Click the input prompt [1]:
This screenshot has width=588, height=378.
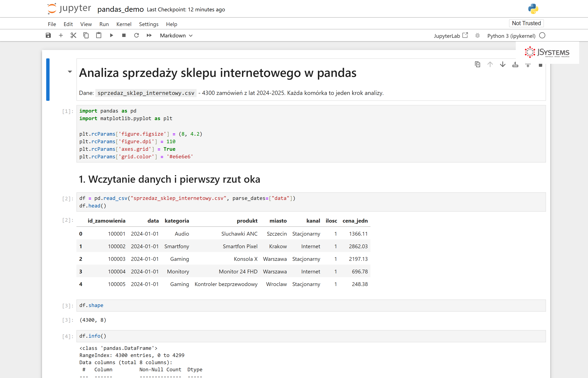pos(68,111)
